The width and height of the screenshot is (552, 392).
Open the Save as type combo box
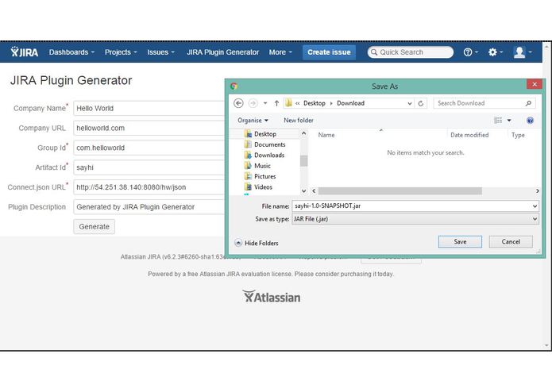coord(415,219)
